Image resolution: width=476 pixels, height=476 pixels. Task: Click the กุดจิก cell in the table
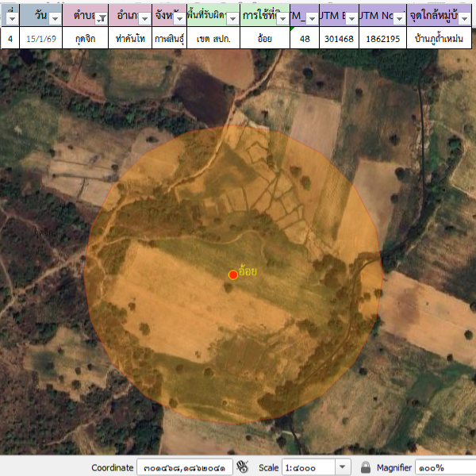pyautogui.click(x=85, y=38)
